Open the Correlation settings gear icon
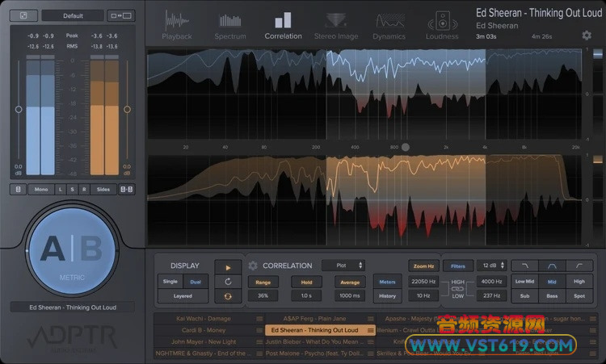Screen dimensions: 606x364 (x=253, y=266)
